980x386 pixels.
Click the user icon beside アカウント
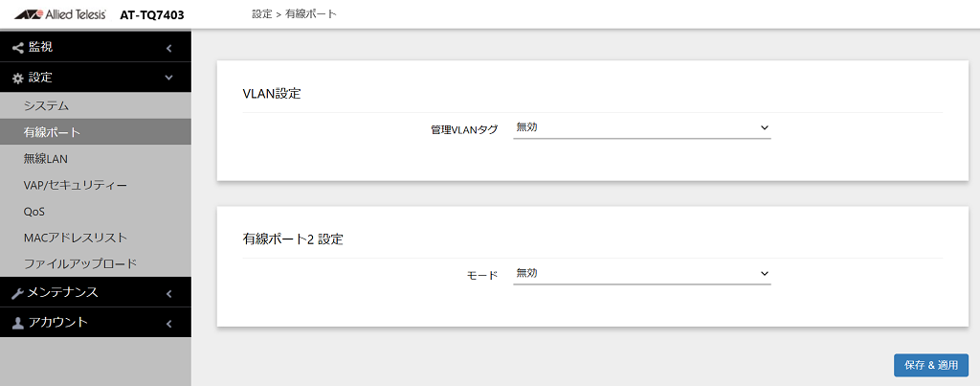coord(17,323)
